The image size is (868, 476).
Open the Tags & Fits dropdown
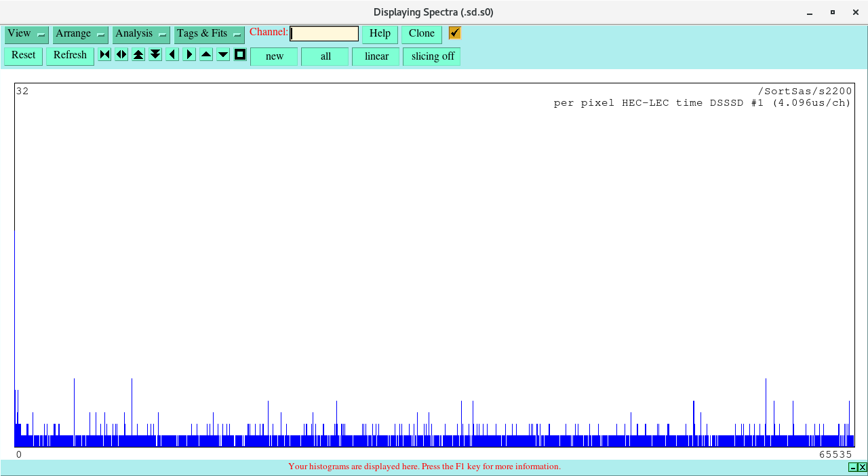click(209, 34)
